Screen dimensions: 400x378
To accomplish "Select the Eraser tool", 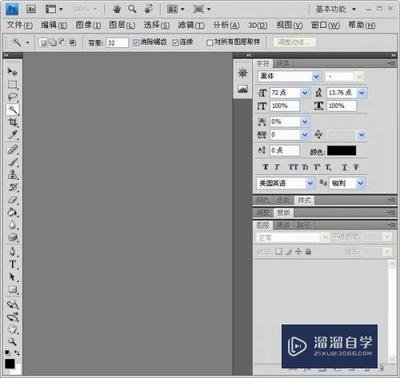I will pyautogui.click(x=12, y=200).
